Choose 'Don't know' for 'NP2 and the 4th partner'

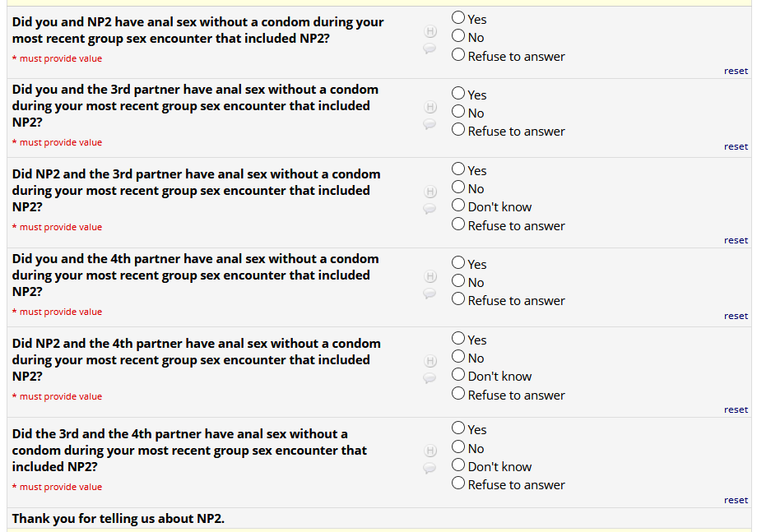point(458,375)
